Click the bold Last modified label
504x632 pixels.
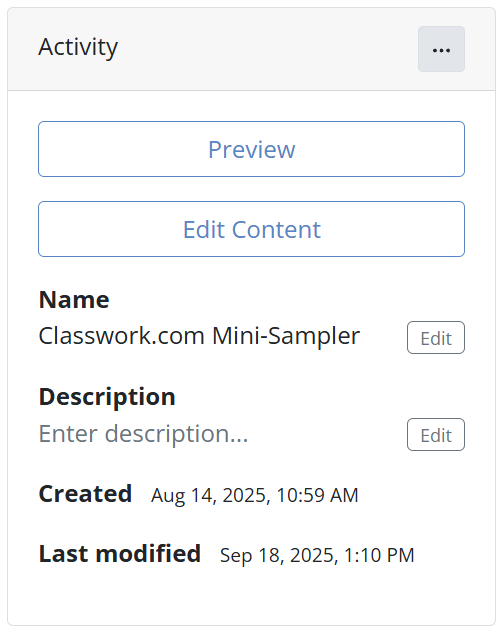120,554
